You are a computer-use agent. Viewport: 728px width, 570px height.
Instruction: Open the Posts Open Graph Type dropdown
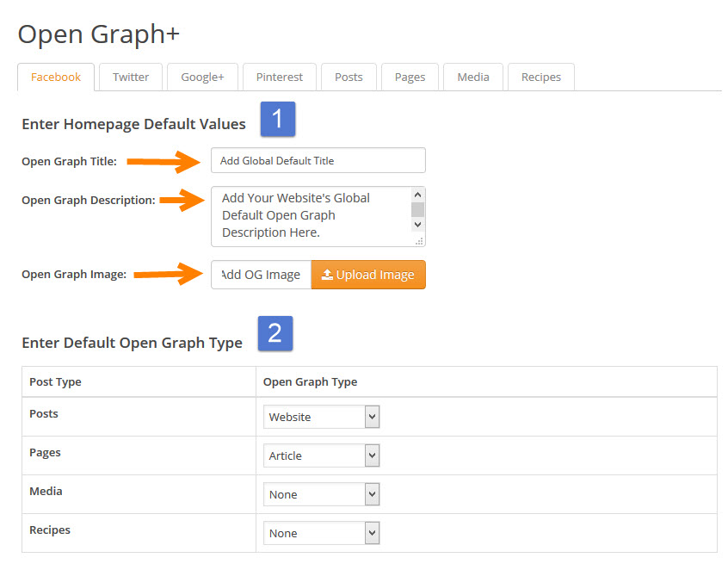tap(321, 417)
